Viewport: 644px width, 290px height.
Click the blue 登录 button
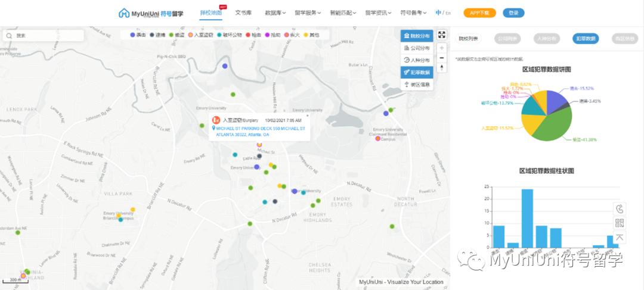coord(513,13)
